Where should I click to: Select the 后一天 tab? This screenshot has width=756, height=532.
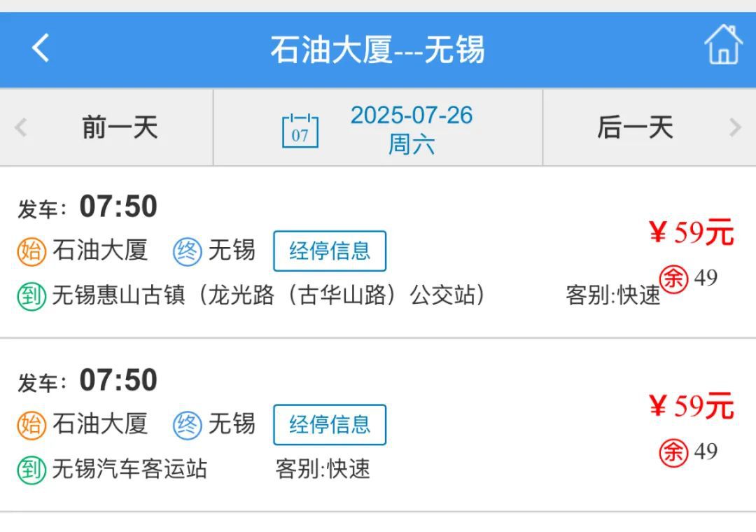pyautogui.click(x=650, y=127)
